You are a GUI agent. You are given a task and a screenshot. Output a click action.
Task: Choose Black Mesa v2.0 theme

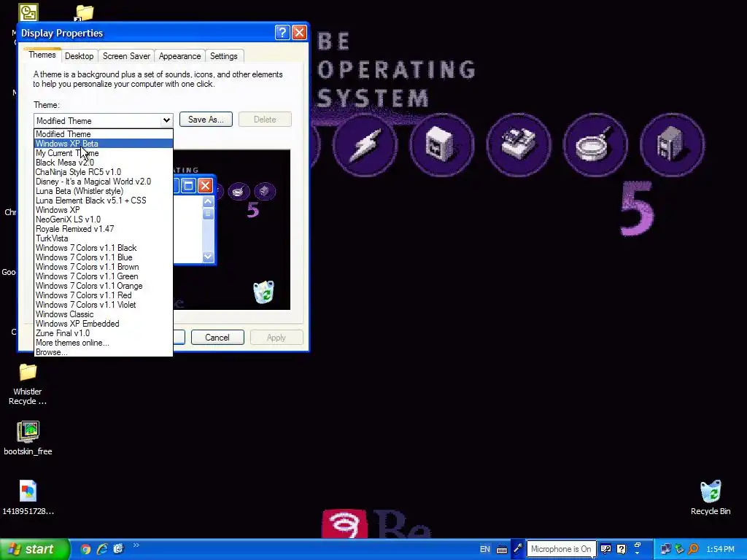click(x=104, y=163)
